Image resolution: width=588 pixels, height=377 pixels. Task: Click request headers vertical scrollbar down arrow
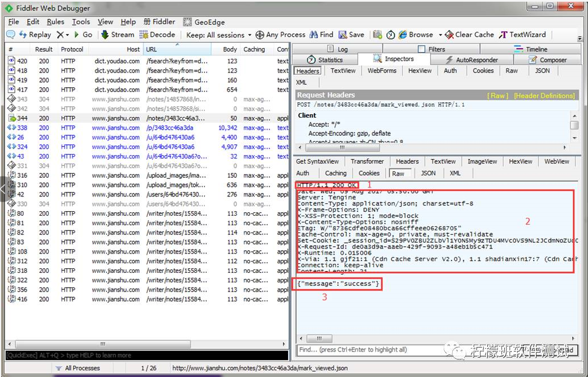(x=574, y=138)
